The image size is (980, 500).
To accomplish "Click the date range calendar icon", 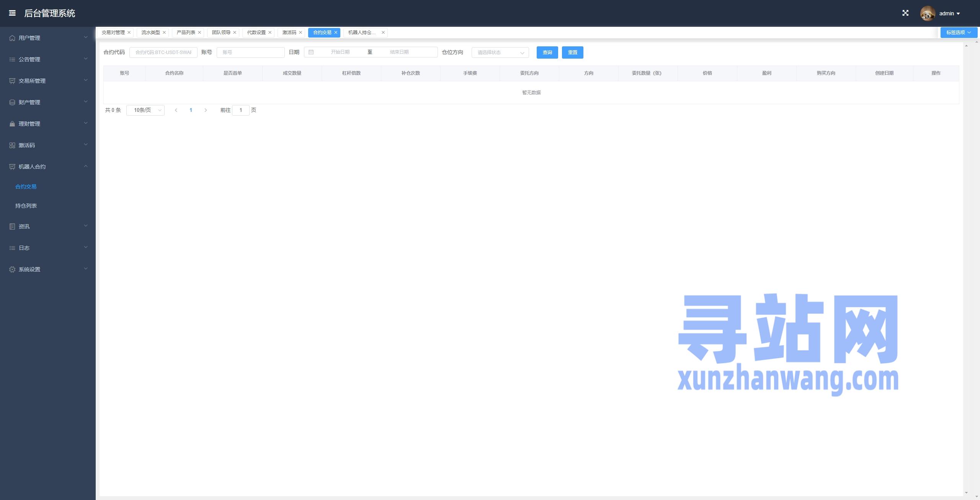I will pyautogui.click(x=311, y=52).
